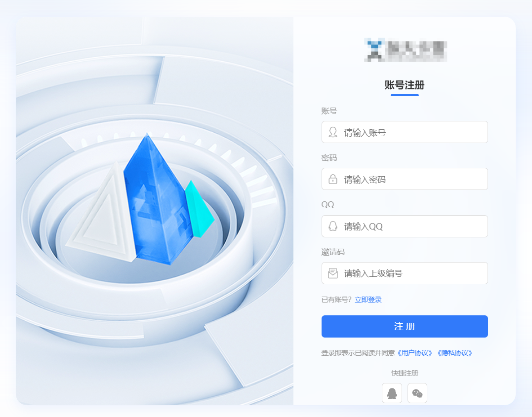Click the penguin icon inside QQ field
Screen dimensions: 532x417
pos(333,226)
